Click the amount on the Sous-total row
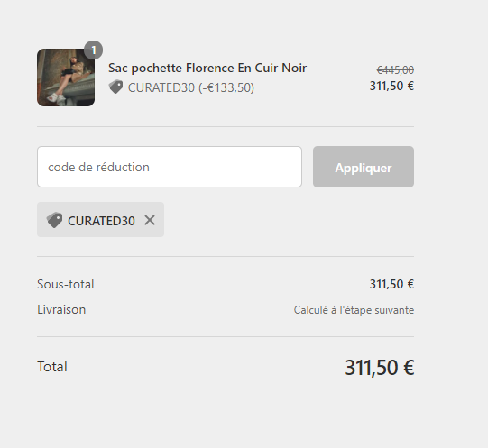The width and height of the screenshot is (488, 448). coord(391,284)
